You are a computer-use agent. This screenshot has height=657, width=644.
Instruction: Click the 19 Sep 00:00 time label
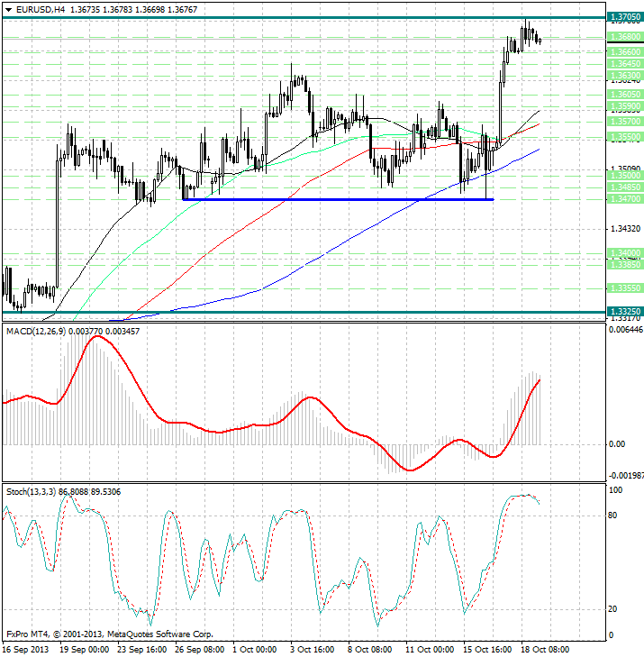pyautogui.click(x=84, y=650)
